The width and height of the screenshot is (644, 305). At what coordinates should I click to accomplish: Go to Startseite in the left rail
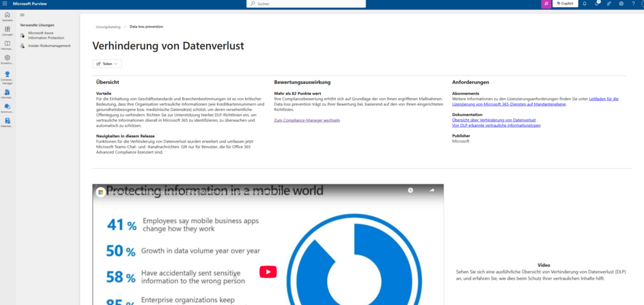click(x=7, y=16)
